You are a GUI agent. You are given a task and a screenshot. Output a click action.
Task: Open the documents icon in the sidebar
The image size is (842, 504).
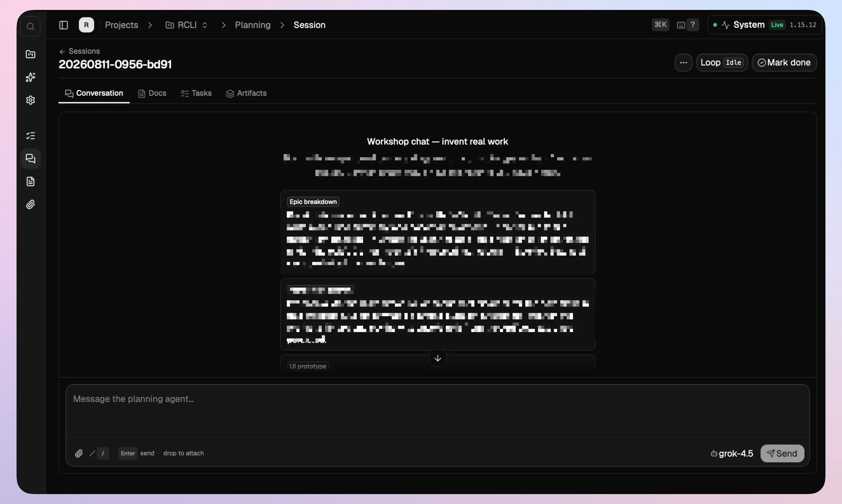[x=30, y=181]
